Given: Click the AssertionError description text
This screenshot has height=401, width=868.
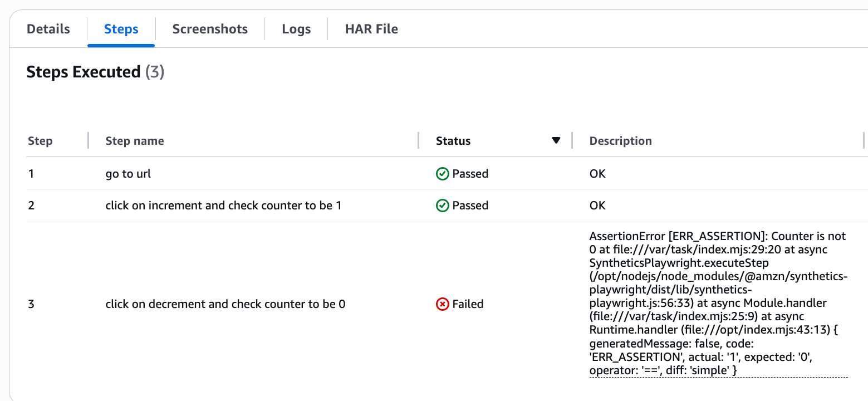Looking at the screenshot, I should click(717, 303).
